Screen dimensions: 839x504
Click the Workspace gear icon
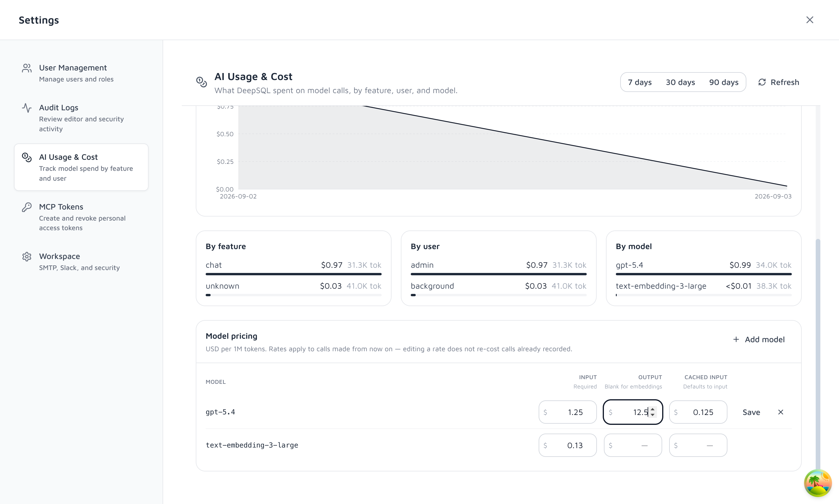coord(27,257)
